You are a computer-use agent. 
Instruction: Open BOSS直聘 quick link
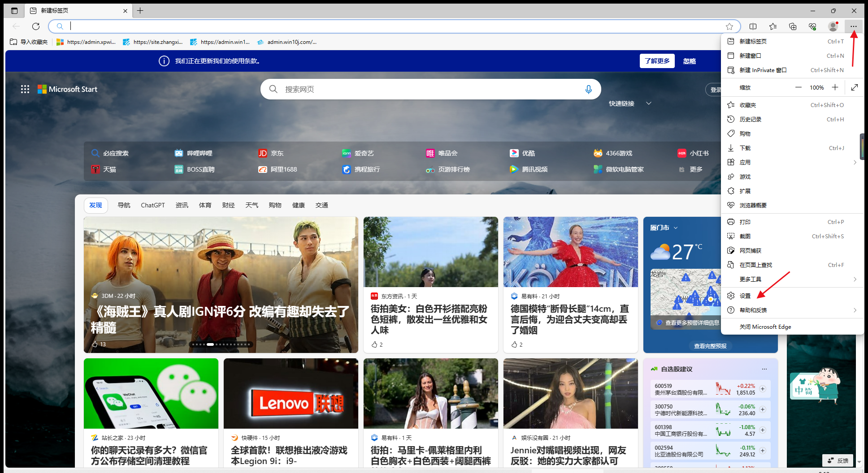coord(195,169)
